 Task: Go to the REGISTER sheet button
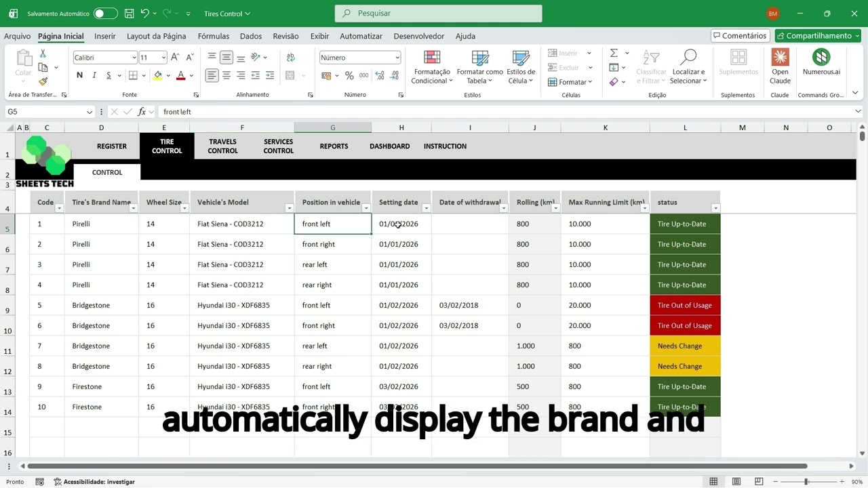click(112, 146)
